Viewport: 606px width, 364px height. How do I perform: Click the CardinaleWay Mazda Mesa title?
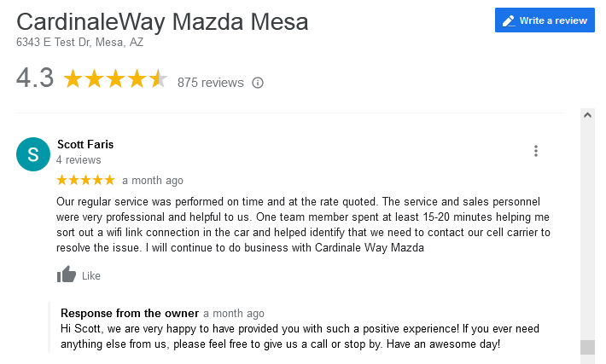point(162,21)
